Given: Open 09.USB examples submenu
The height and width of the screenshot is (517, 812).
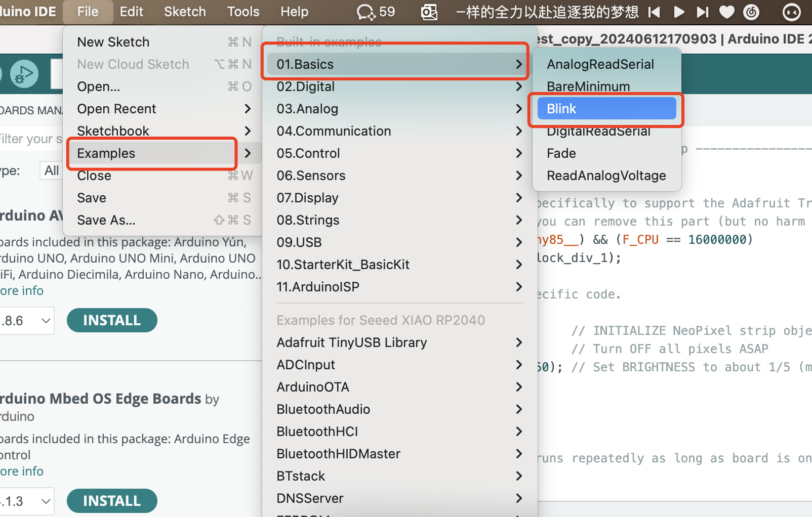Looking at the screenshot, I should 399,242.
